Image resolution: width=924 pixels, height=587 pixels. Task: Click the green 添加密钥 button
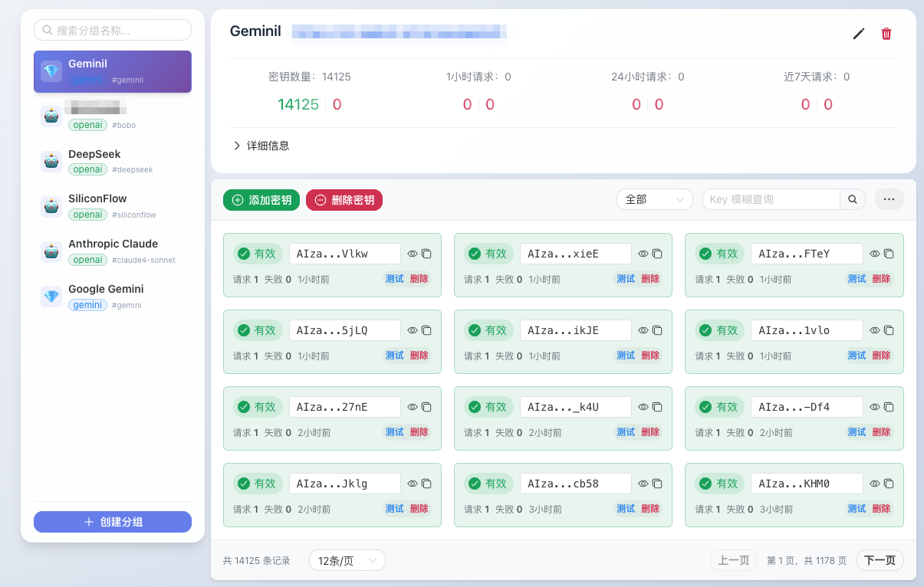tap(261, 200)
